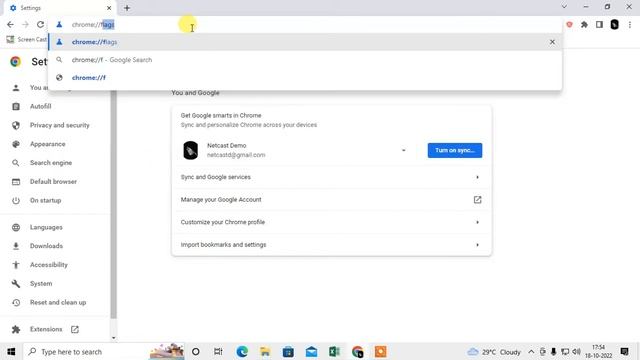Open System settings
640x360 pixels.
click(x=41, y=284)
